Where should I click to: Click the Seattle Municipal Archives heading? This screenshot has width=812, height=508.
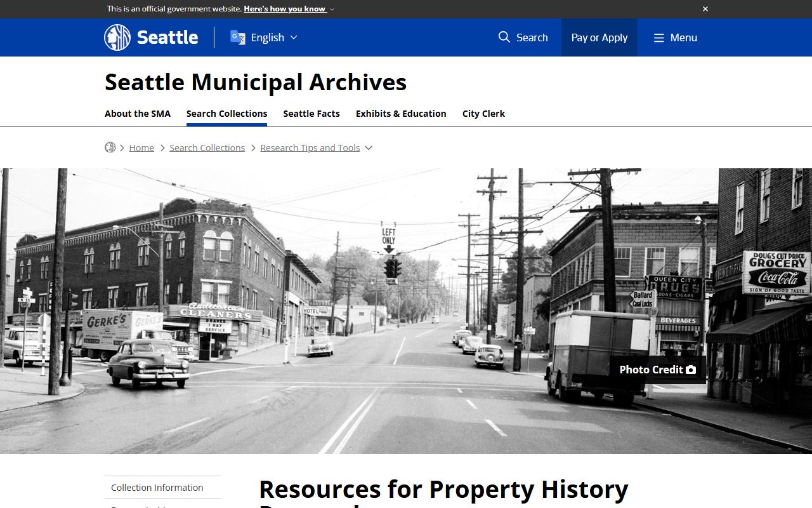256,82
